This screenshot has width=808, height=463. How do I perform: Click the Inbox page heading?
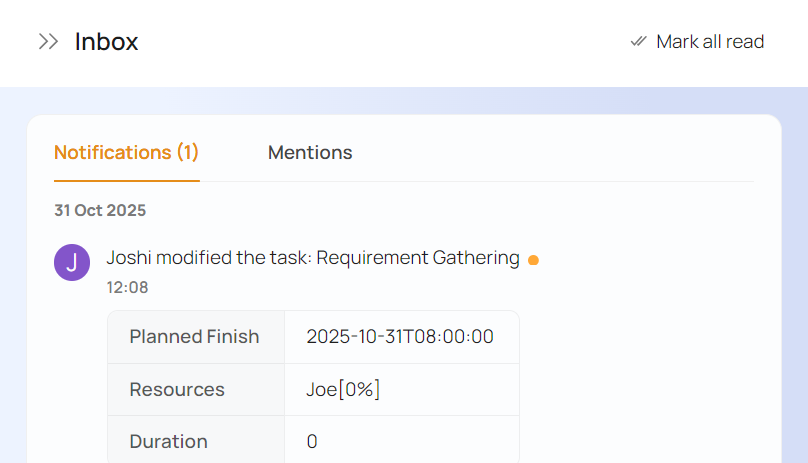pos(106,42)
